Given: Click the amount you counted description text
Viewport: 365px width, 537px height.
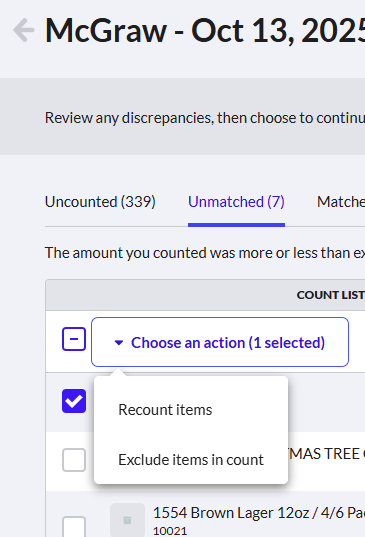Looking at the screenshot, I should point(205,253).
